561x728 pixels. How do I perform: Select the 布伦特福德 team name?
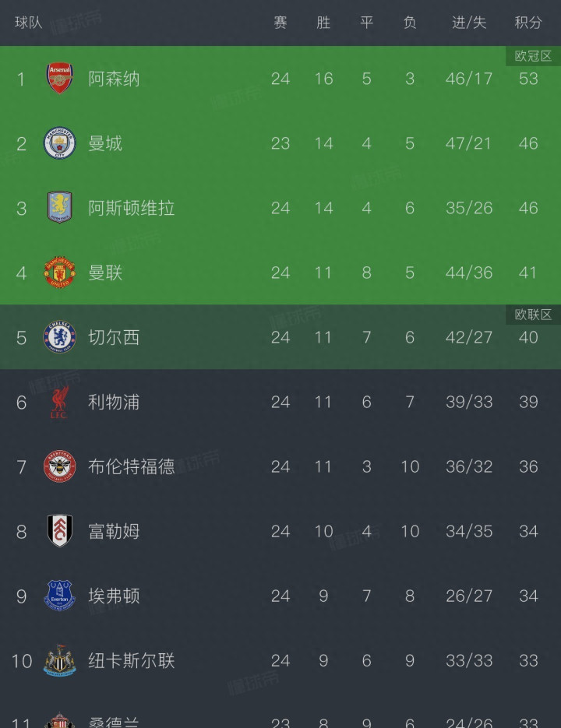pos(131,466)
